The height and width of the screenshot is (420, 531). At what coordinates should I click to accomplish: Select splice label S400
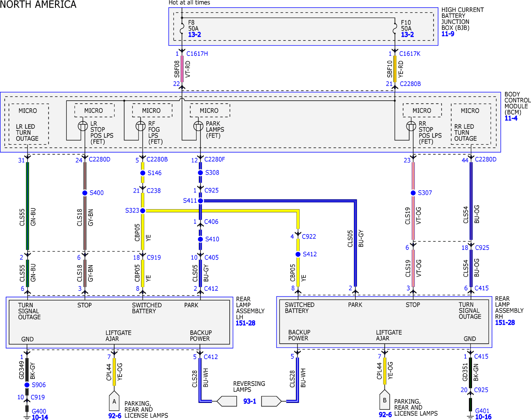tap(96, 193)
